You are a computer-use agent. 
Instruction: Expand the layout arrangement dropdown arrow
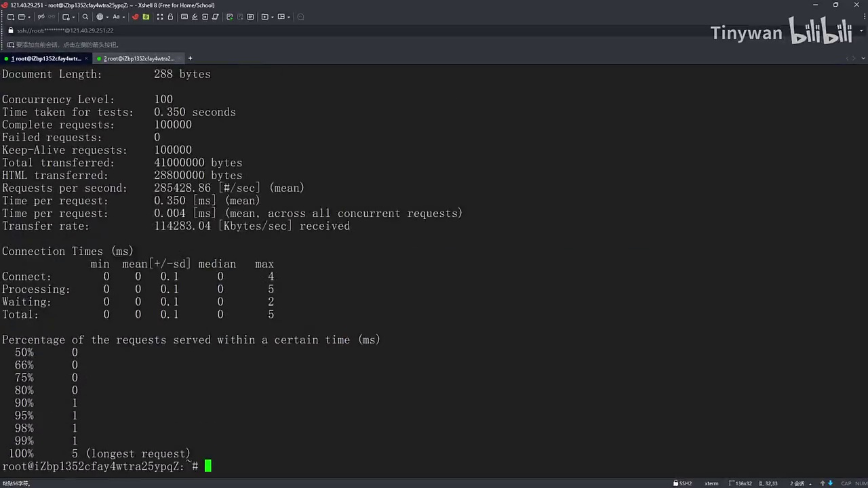(288, 17)
